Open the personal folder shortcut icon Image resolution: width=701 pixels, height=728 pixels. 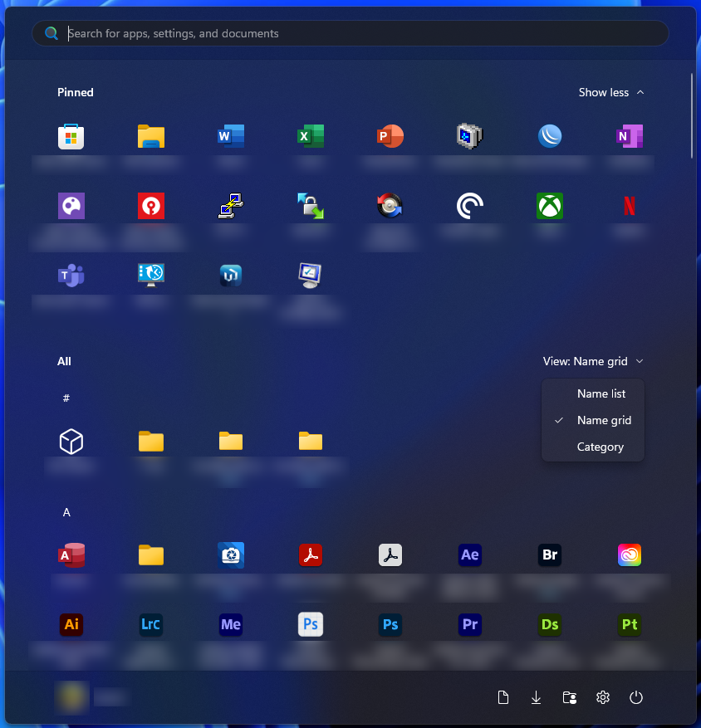pyautogui.click(x=570, y=697)
